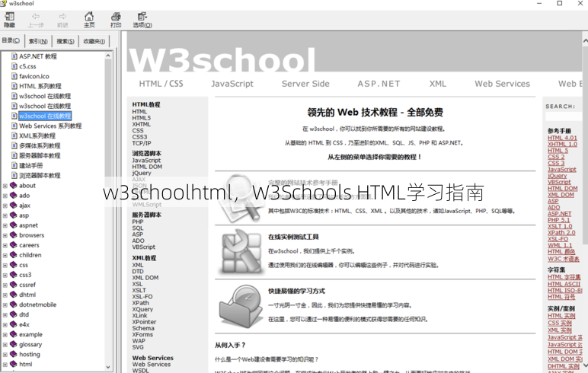Expand the careers tree node
This screenshot has width=588, height=373.
pyautogui.click(x=5, y=245)
